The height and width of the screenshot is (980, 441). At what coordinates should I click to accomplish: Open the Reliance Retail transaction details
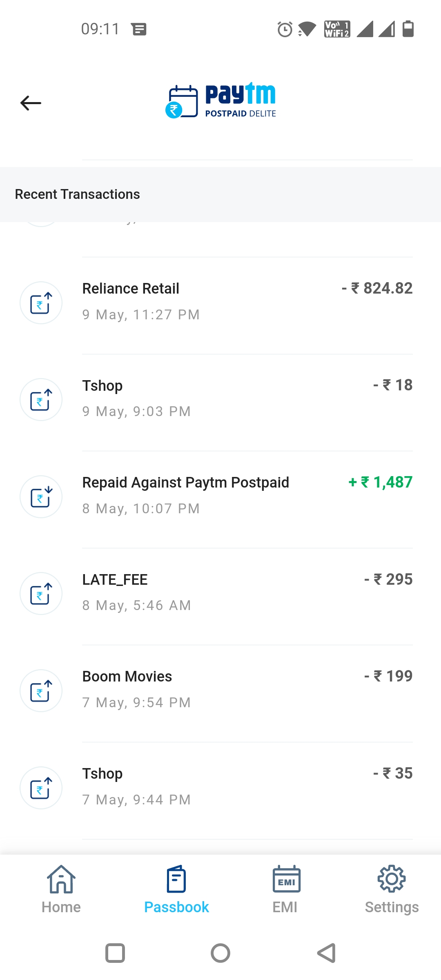point(131,289)
